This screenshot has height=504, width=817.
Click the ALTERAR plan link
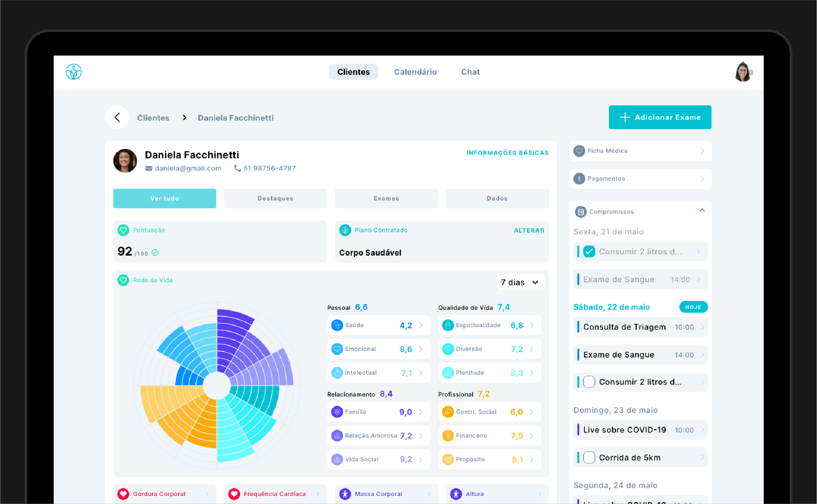pos(529,231)
